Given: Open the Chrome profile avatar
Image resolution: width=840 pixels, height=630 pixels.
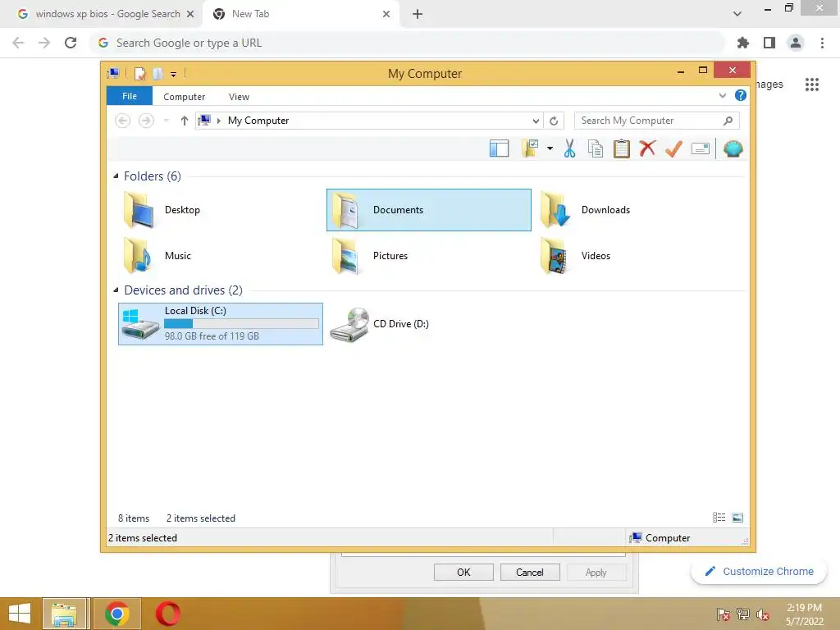Looking at the screenshot, I should coord(796,43).
